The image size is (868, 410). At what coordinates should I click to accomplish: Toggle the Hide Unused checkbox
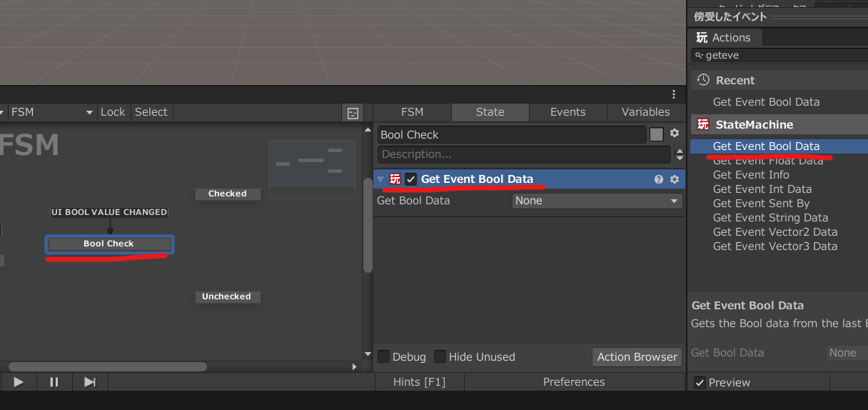coord(440,356)
